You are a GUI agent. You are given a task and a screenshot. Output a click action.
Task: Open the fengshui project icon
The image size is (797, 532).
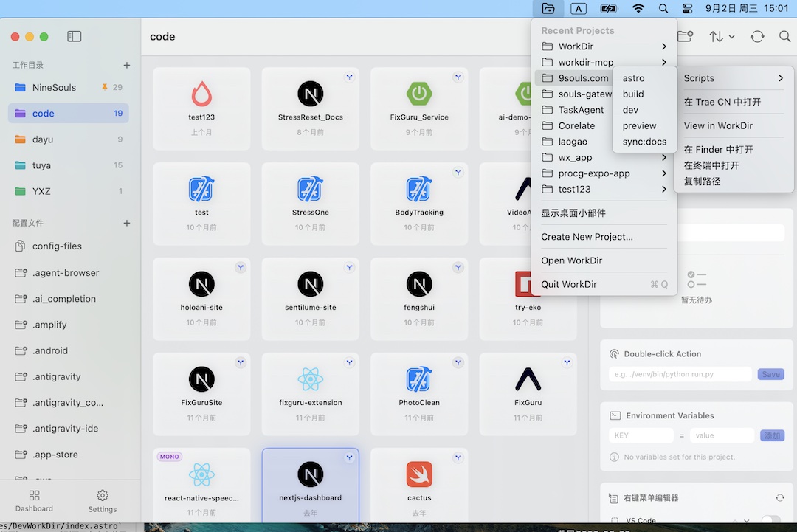coord(419,284)
